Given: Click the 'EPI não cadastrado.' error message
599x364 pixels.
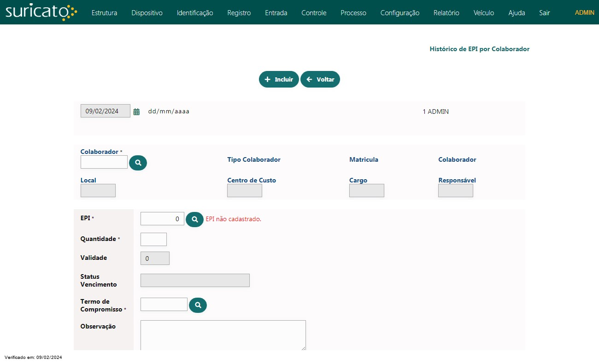Looking at the screenshot, I should [234, 219].
